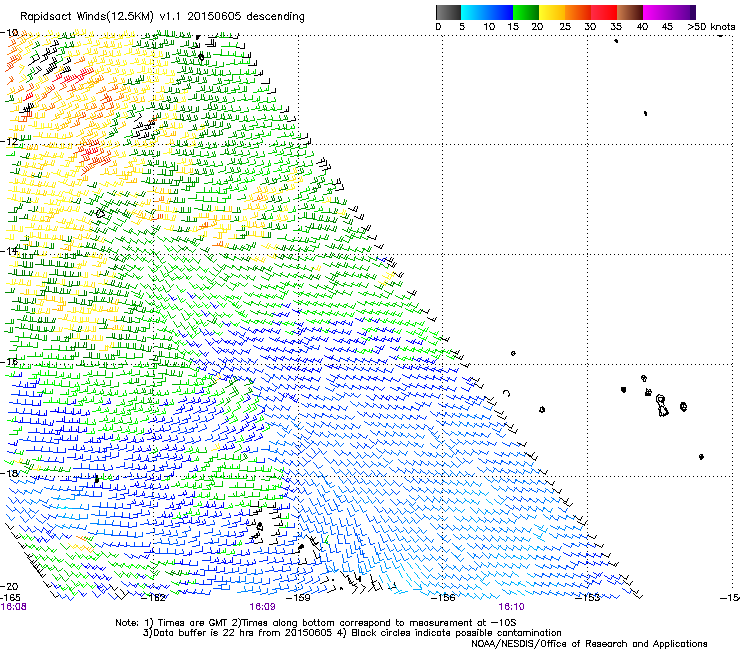Click the -12 latitude axis label
This screenshot has width=740, height=650.
click(9, 142)
